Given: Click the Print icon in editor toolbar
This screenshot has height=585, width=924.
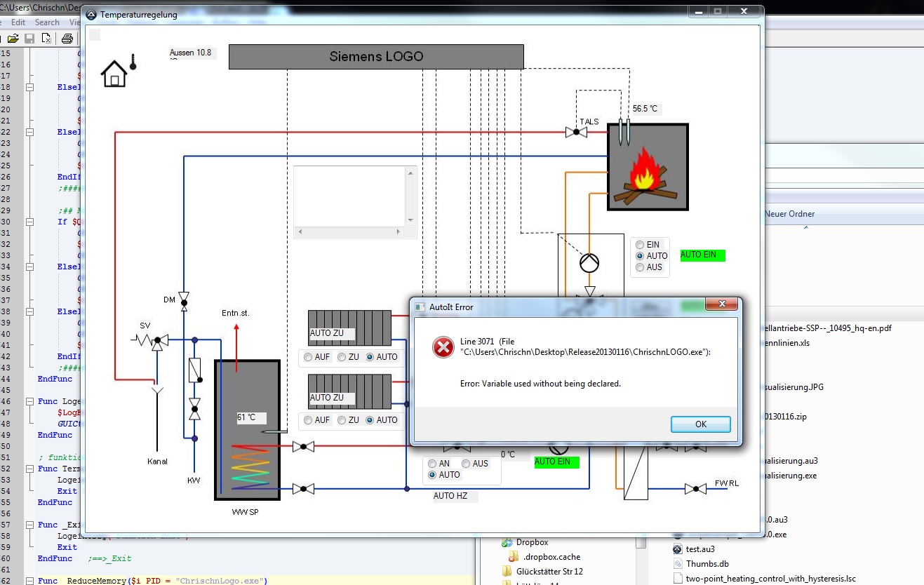Looking at the screenshot, I should (67, 38).
